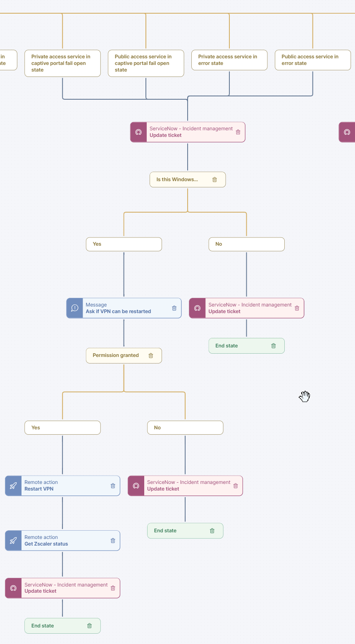Click the trash icon on the Is this Windows condition

click(214, 180)
